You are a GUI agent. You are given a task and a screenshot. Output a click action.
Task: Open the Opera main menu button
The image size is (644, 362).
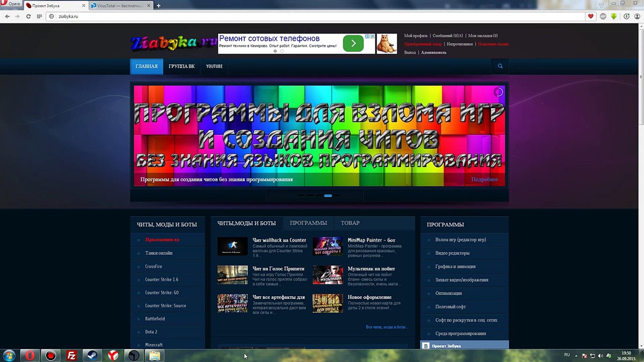(11, 4)
